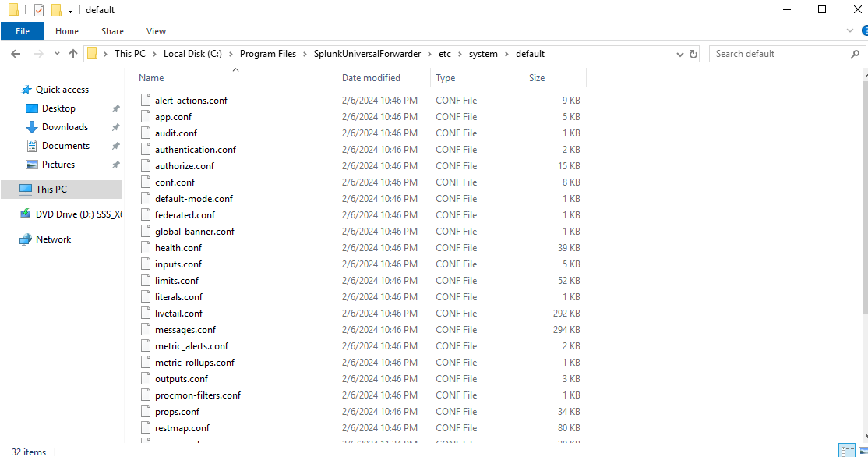Select the props.conf file name
This screenshot has width=868, height=457.
[x=177, y=412]
